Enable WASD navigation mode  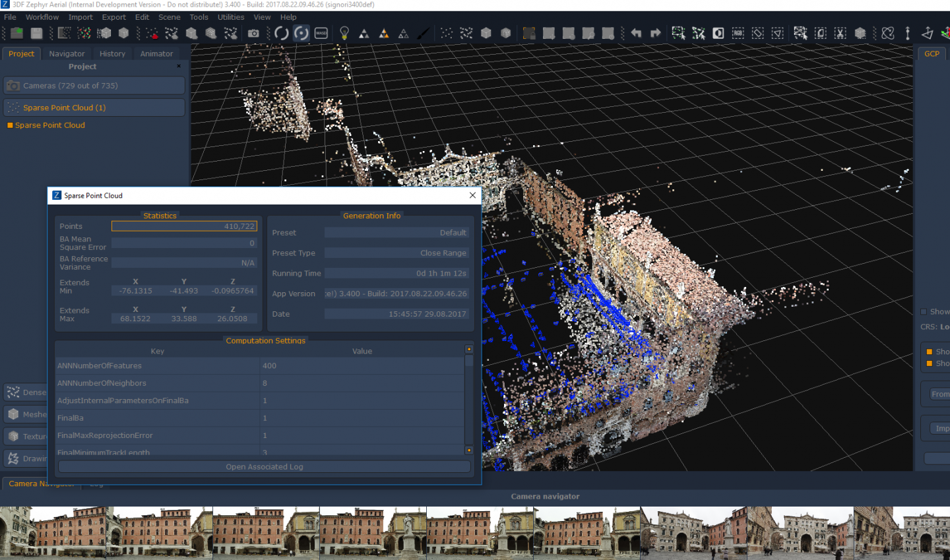click(x=321, y=33)
